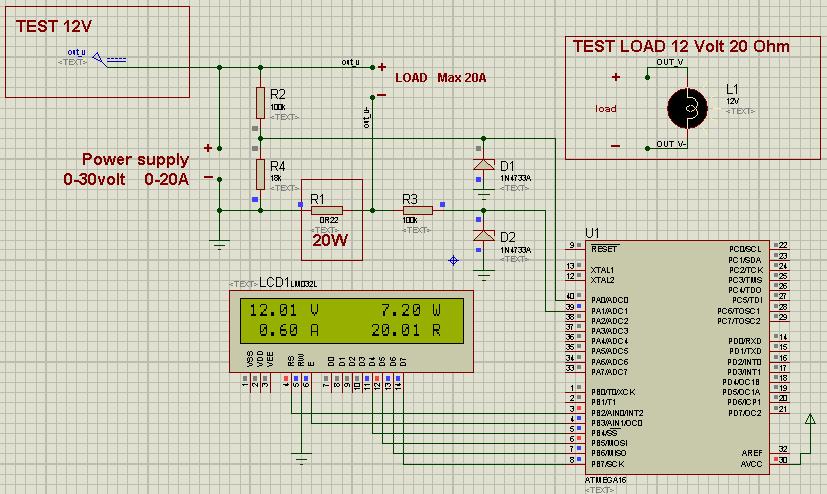827x494 pixels.
Task: Select zener diode D1
Action: [484, 165]
